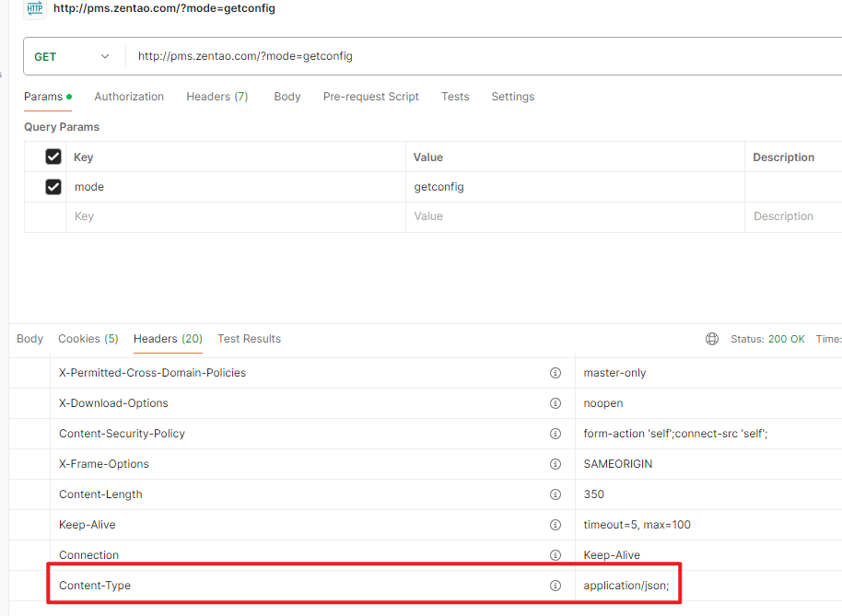
Task: Click info icon for Content-Length header
Action: pos(555,494)
